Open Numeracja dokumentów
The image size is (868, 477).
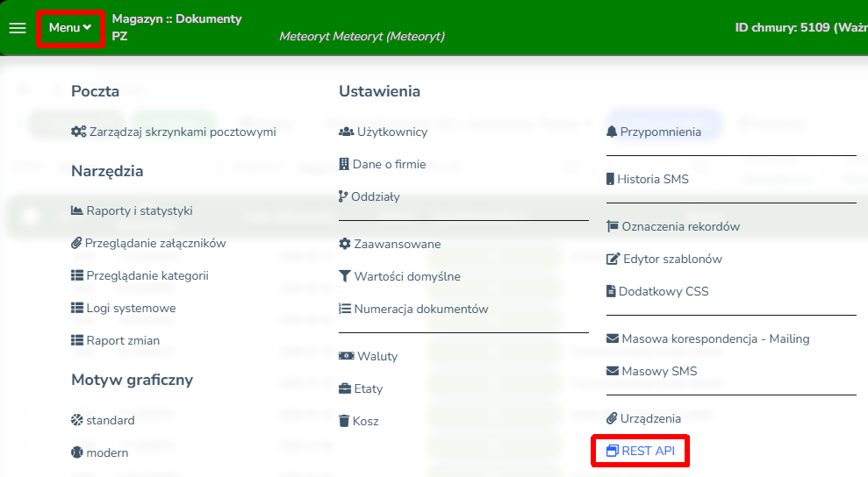coord(420,309)
